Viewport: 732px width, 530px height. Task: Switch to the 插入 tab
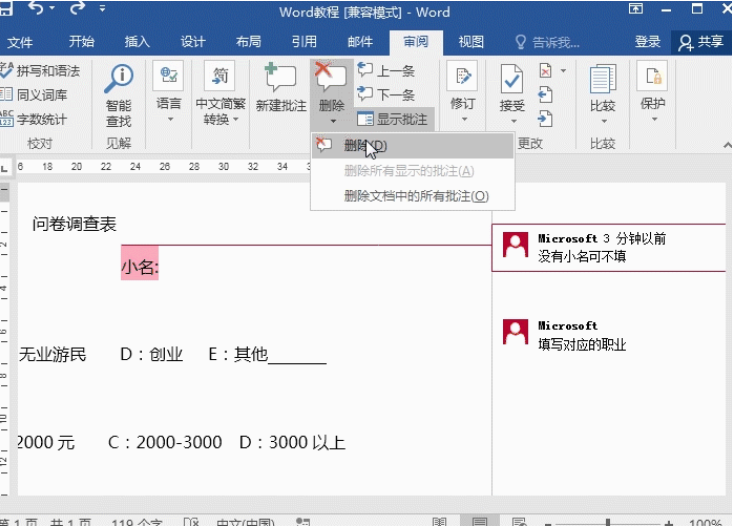click(x=137, y=42)
